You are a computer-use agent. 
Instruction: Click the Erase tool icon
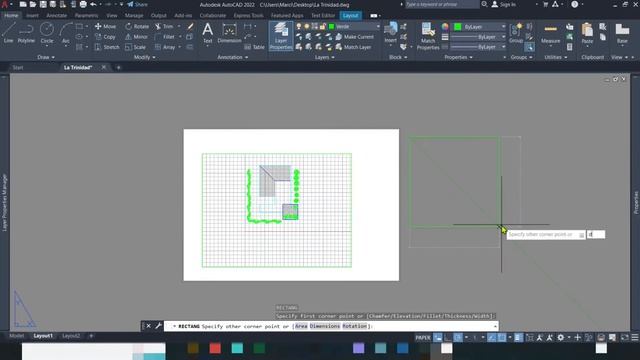190,26
